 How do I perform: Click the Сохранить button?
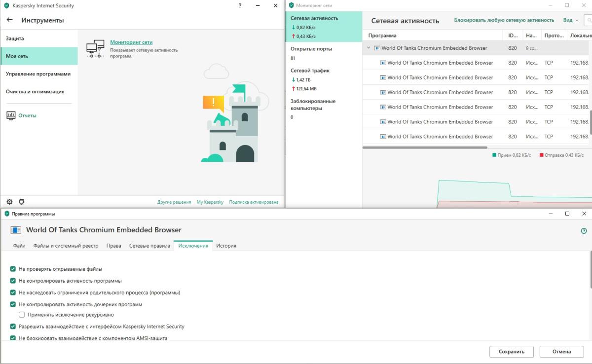(x=511, y=352)
